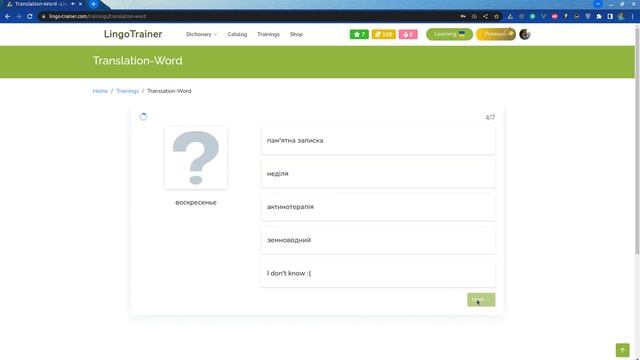Close the Translation-Word browser tab

click(x=80, y=4)
